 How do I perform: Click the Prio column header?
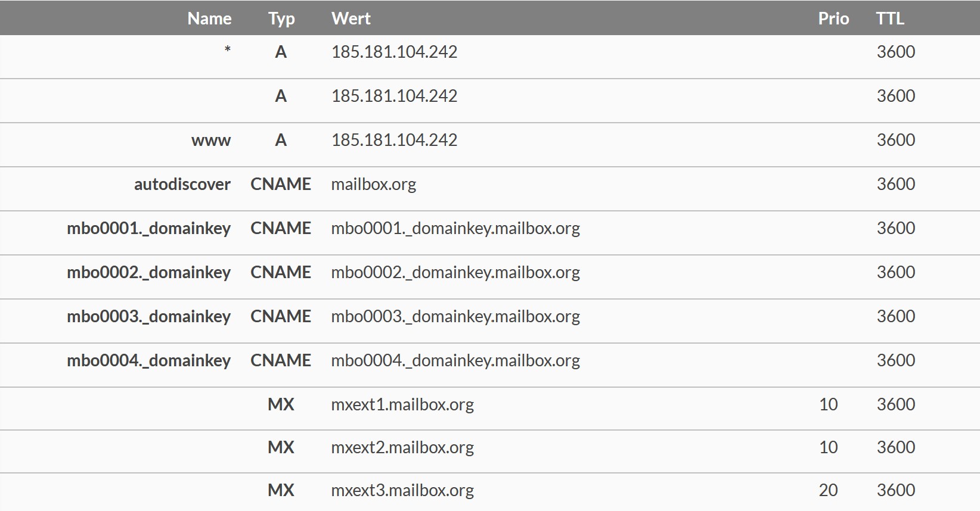coord(833,18)
